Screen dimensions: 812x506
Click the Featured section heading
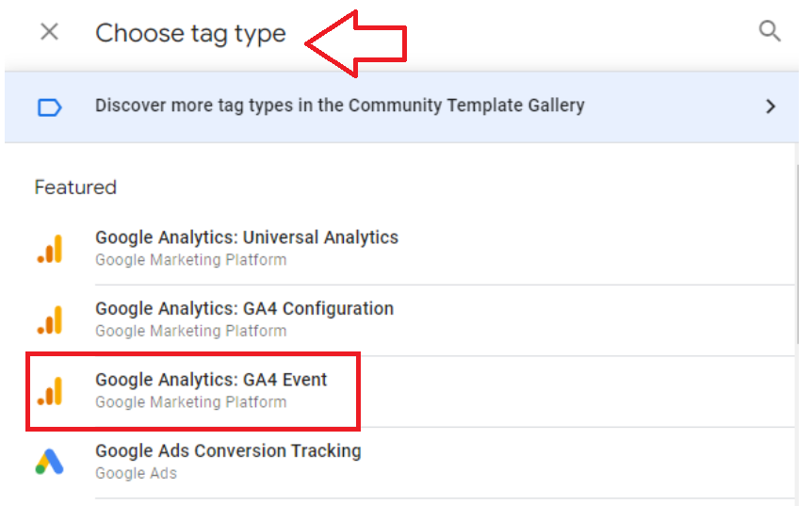point(75,188)
